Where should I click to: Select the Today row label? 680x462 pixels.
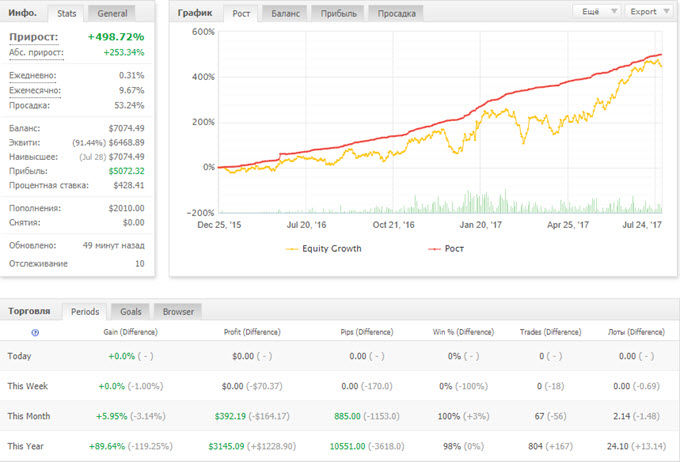pyautogui.click(x=19, y=356)
